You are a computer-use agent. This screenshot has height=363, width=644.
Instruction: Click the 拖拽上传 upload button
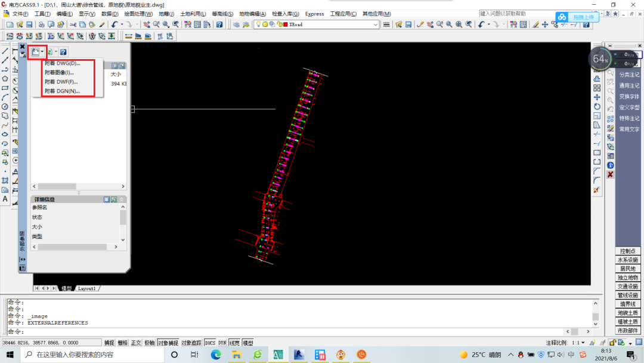pos(577,17)
